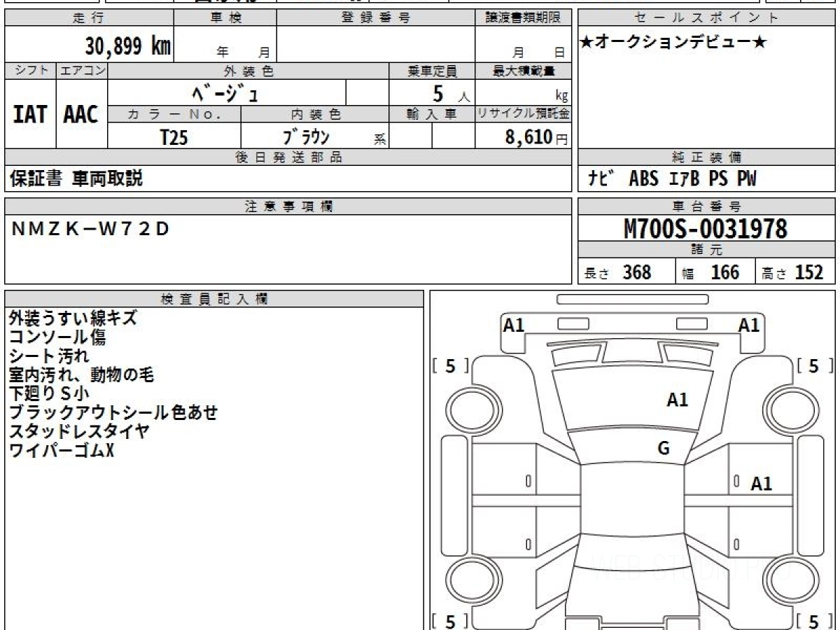Click the length value 368

point(637,272)
